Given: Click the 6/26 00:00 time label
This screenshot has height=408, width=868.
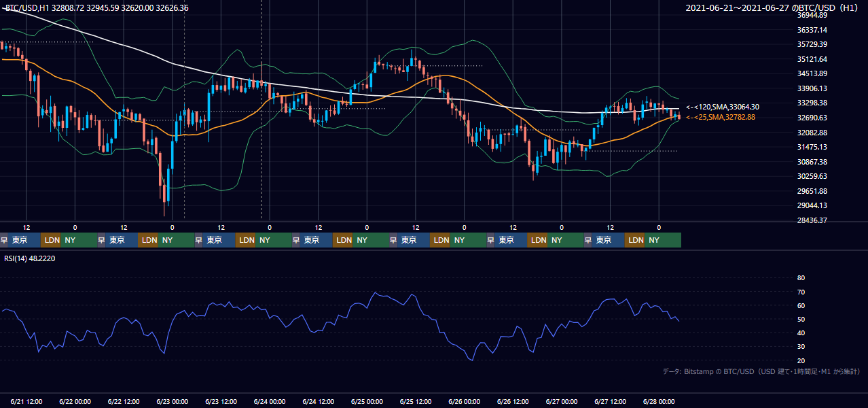Looking at the screenshot, I should [465, 401].
